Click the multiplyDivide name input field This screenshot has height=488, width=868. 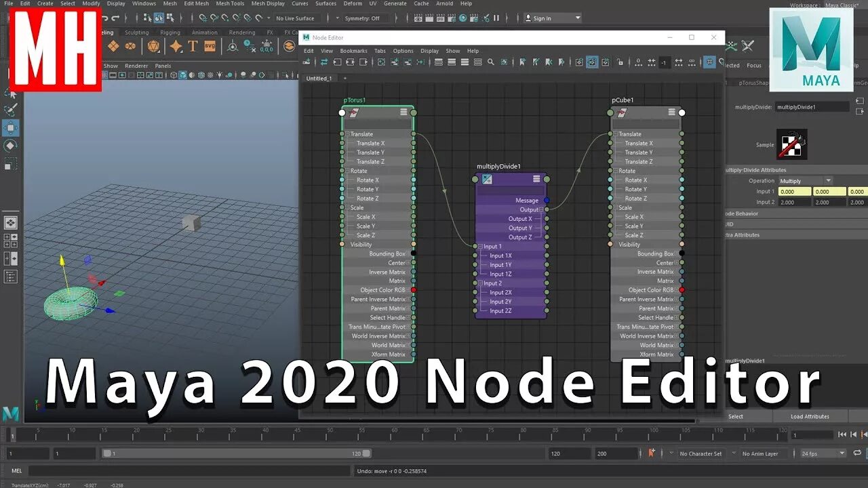[x=812, y=107]
